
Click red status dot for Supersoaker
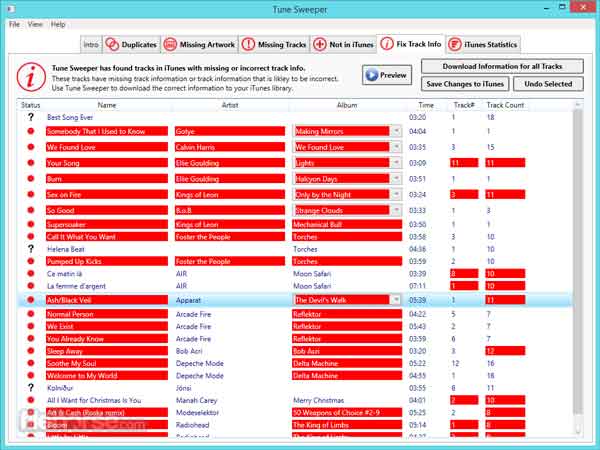click(31, 224)
